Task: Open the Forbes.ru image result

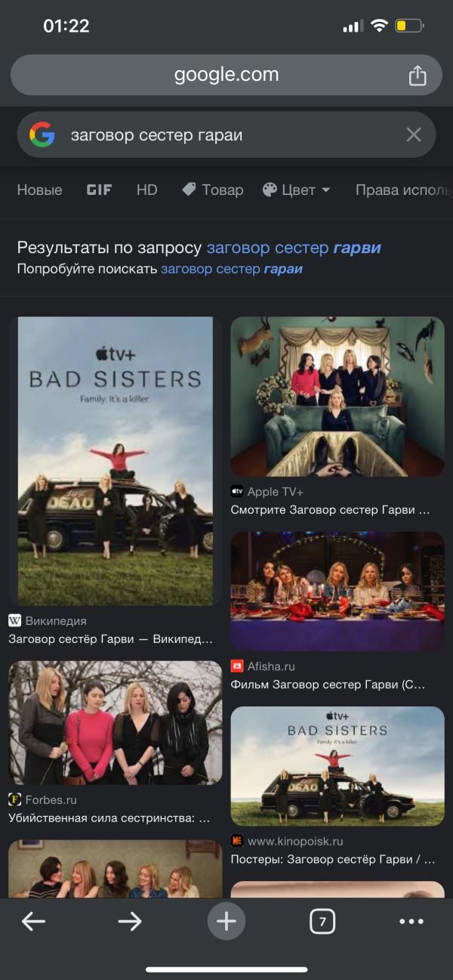Action: point(115,723)
